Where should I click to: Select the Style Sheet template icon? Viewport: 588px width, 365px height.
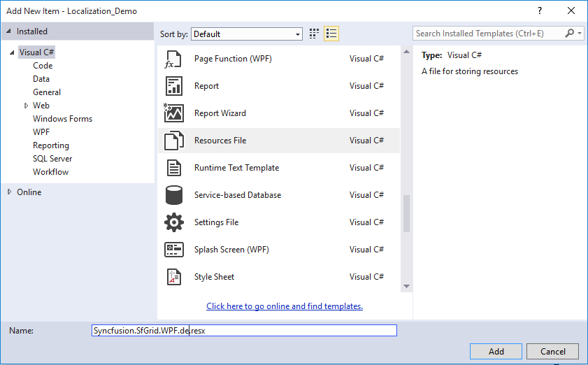[x=173, y=277]
